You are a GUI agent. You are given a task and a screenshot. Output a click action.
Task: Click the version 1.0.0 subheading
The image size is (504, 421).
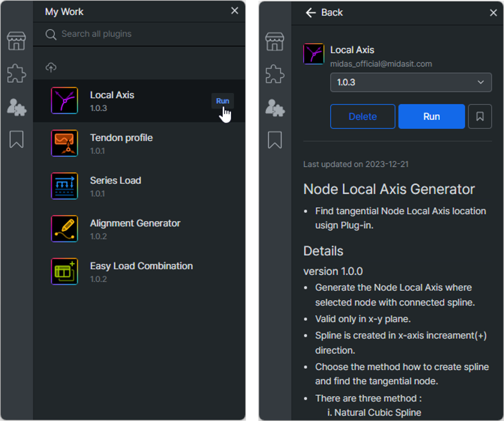point(333,271)
